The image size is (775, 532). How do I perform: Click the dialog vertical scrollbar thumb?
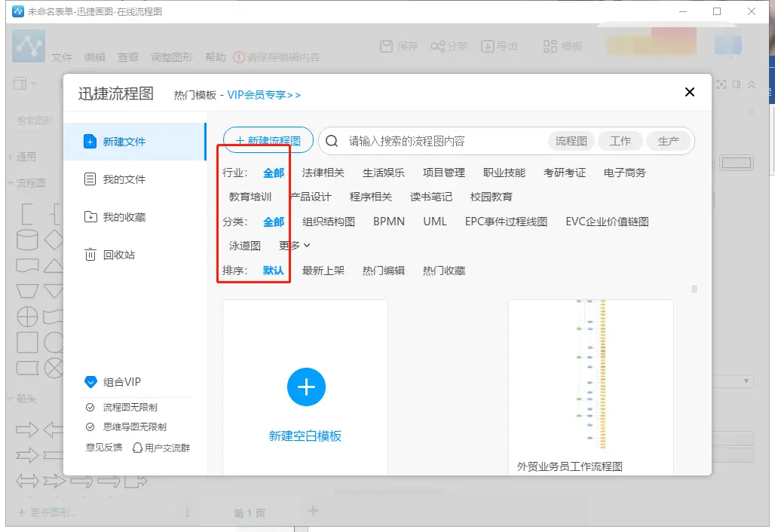click(694, 289)
